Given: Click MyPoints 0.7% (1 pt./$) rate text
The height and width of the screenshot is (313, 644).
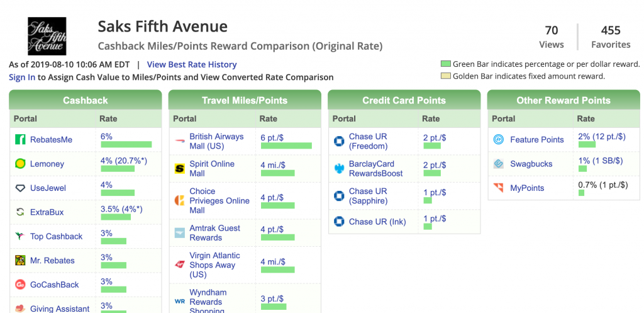Looking at the screenshot, I should coord(603,185).
